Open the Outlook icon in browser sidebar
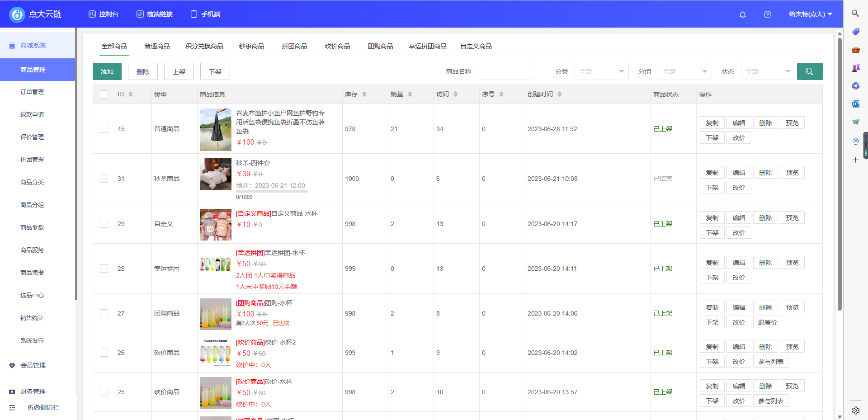 (x=855, y=104)
